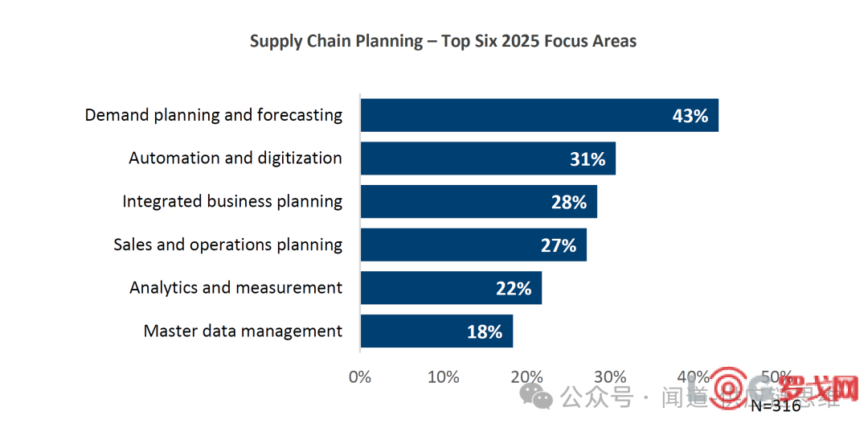Click the 10% axis tick label
The image size is (868, 432).
pyautogui.click(x=443, y=377)
